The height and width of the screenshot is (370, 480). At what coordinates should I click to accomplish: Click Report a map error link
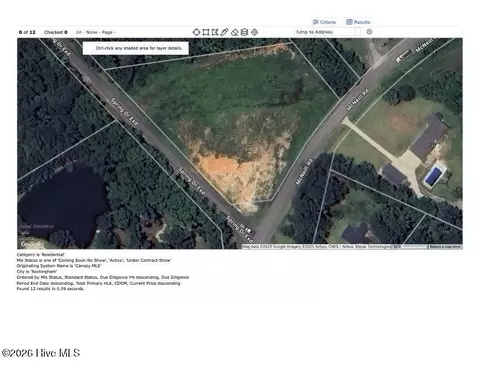tap(445, 247)
